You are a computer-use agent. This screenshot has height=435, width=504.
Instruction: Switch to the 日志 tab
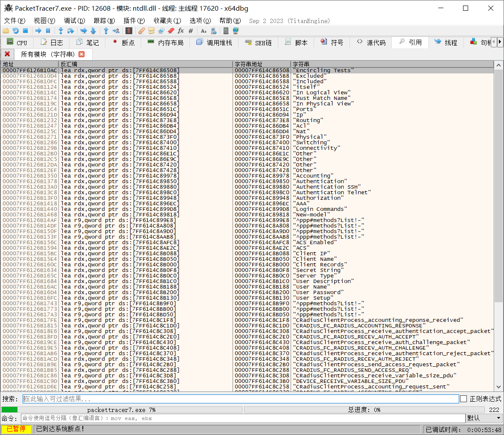pos(52,43)
